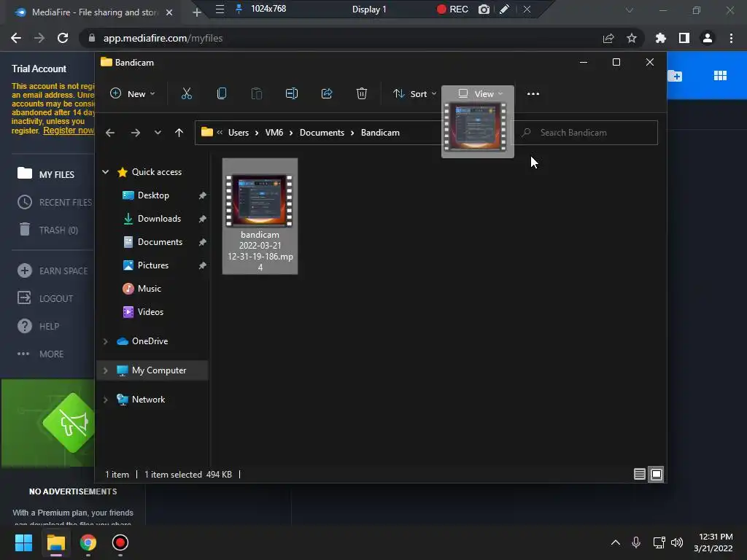The height and width of the screenshot is (560, 747).
Task: Collapse the Quick access tree node
Action: (x=105, y=172)
